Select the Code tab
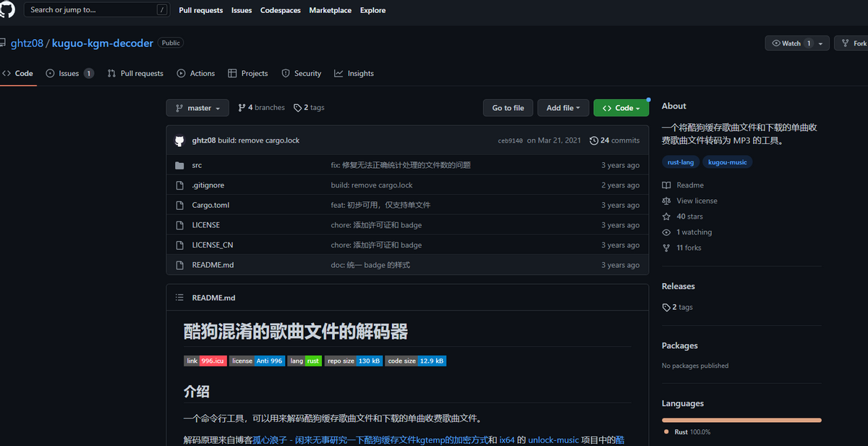The image size is (868, 446). 17,73
